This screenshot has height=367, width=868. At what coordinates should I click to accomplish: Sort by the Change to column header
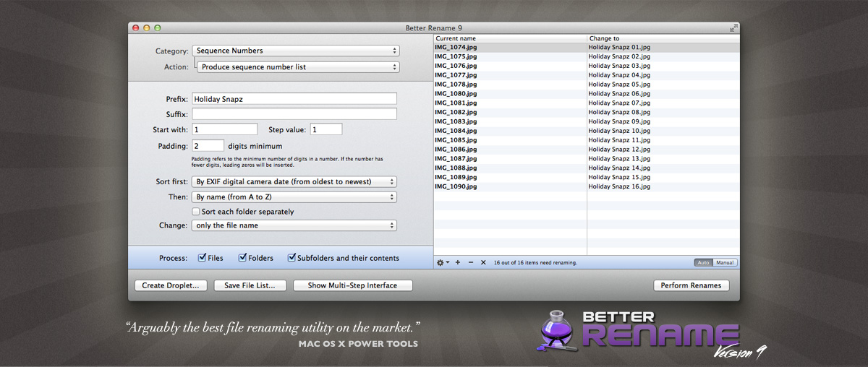click(x=663, y=38)
